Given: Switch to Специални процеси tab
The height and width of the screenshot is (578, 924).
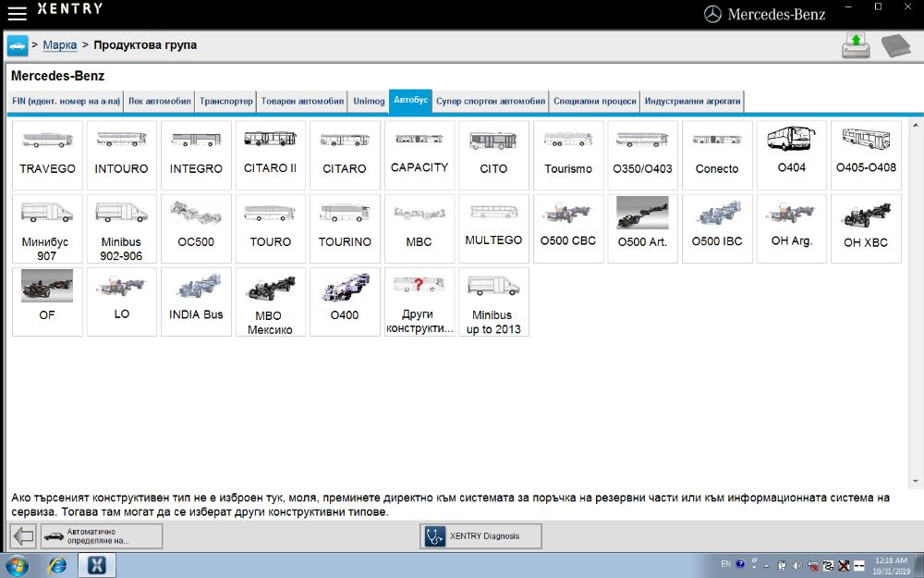Looking at the screenshot, I should (x=594, y=101).
